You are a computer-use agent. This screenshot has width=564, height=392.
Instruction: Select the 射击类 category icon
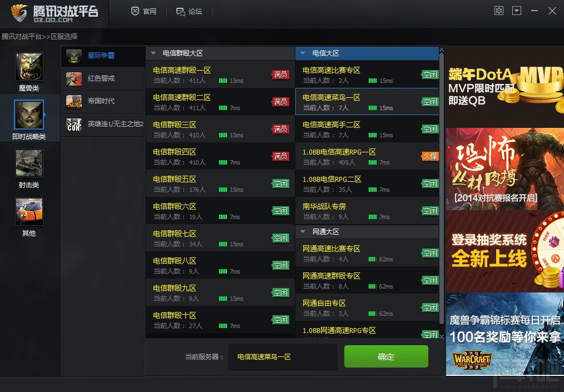29,163
